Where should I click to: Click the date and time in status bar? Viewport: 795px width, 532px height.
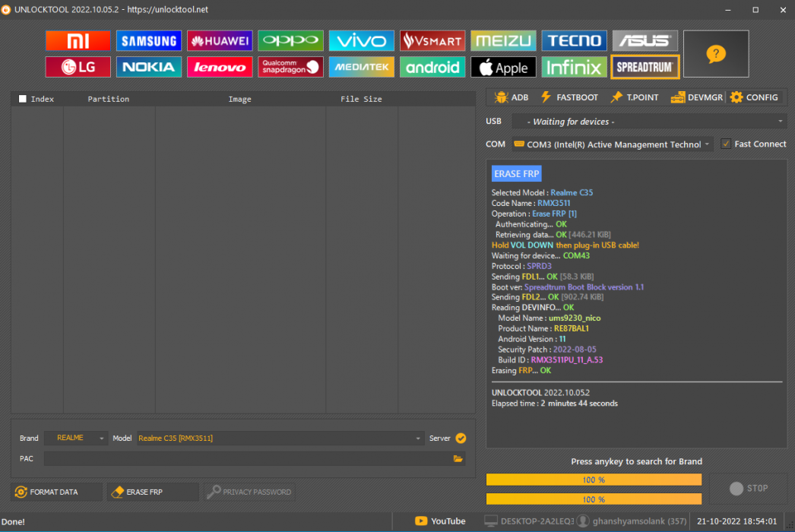coord(736,521)
